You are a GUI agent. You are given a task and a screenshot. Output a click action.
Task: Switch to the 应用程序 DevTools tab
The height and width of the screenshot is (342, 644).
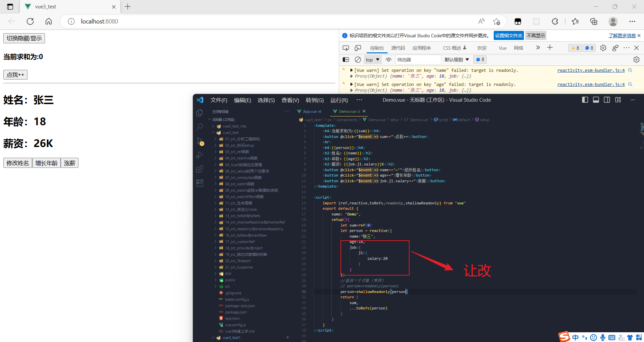click(422, 48)
